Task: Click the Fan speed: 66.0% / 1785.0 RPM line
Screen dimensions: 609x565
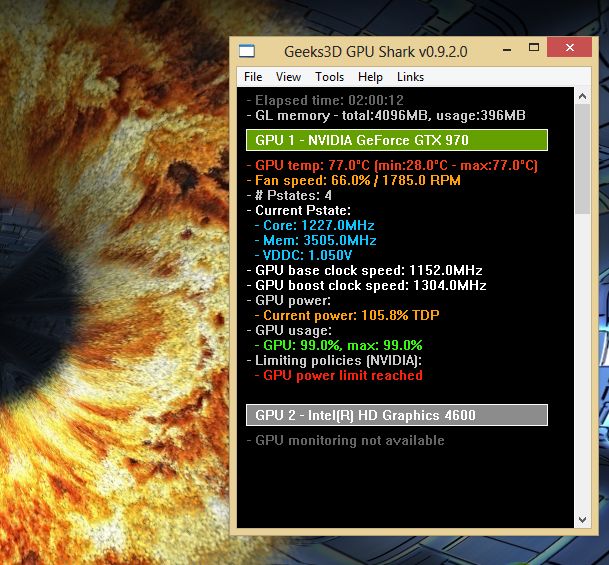Action: pyautogui.click(x=353, y=181)
